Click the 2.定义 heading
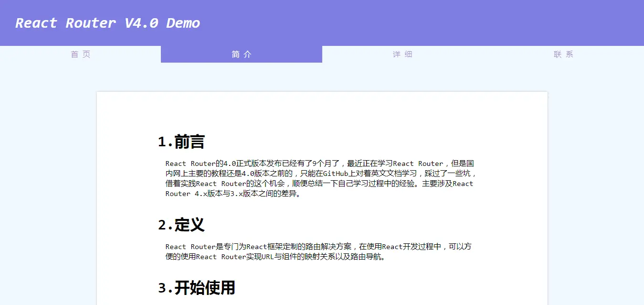The height and width of the screenshot is (305, 644). click(181, 225)
